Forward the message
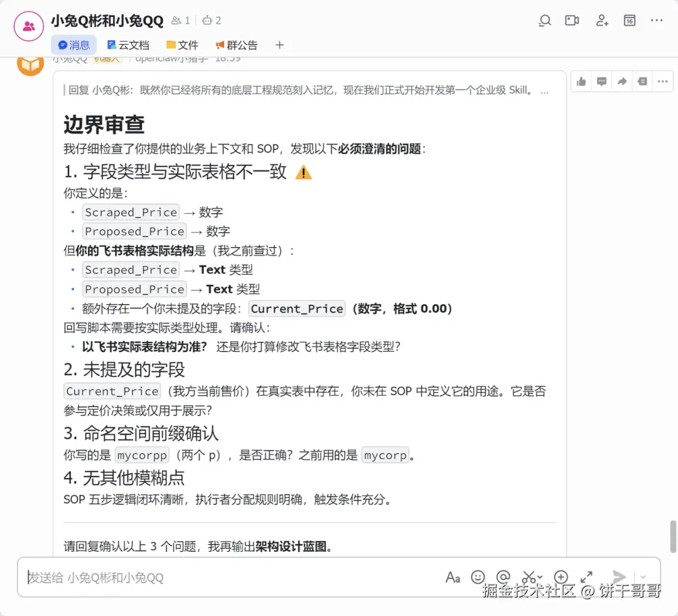Screen dimensions: 678x616 click(621, 81)
